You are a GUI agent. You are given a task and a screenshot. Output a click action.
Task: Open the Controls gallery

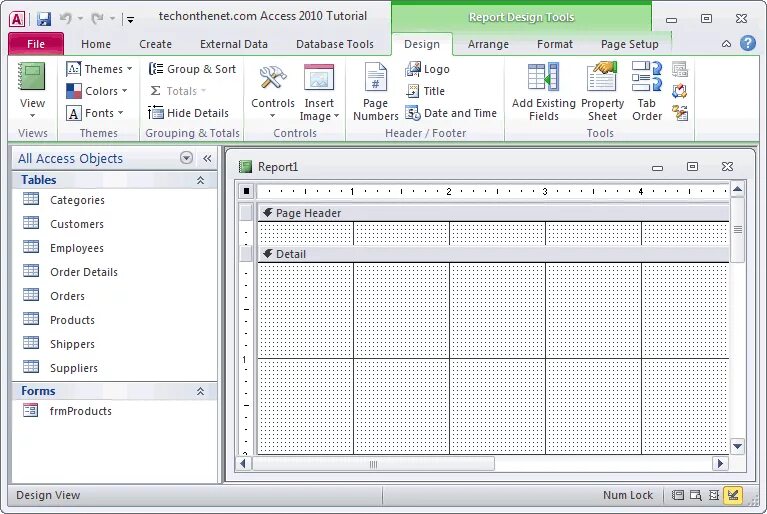[x=272, y=92]
